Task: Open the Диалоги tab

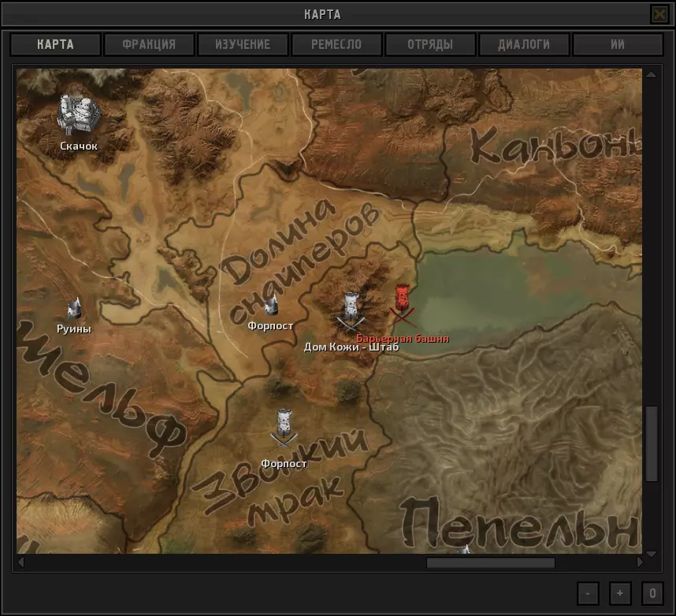Action: point(524,44)
